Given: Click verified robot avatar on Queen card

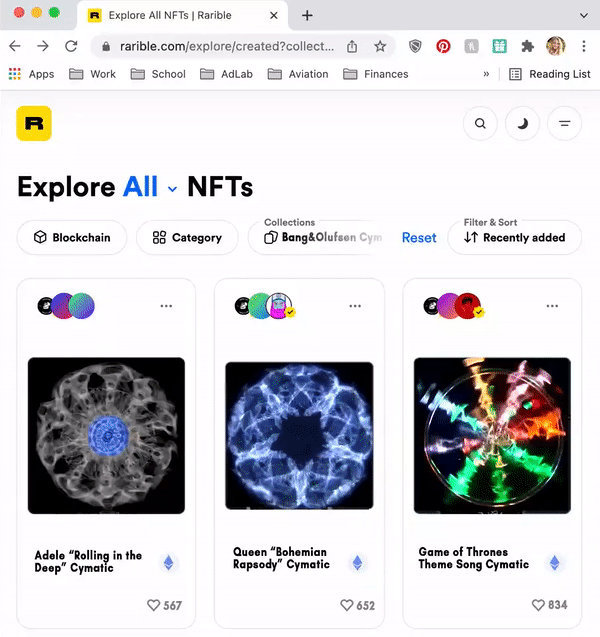Looking at the screenshot, I should [279, 306].
